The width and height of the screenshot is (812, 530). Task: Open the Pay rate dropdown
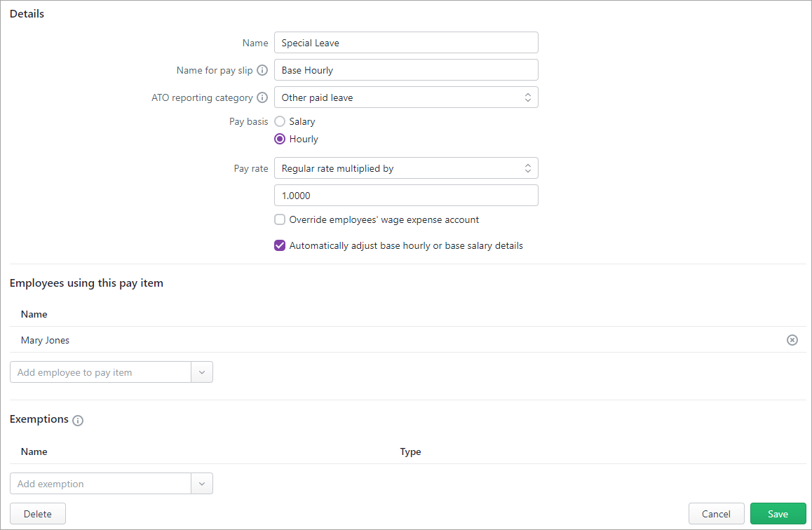[x=406, y=168]
